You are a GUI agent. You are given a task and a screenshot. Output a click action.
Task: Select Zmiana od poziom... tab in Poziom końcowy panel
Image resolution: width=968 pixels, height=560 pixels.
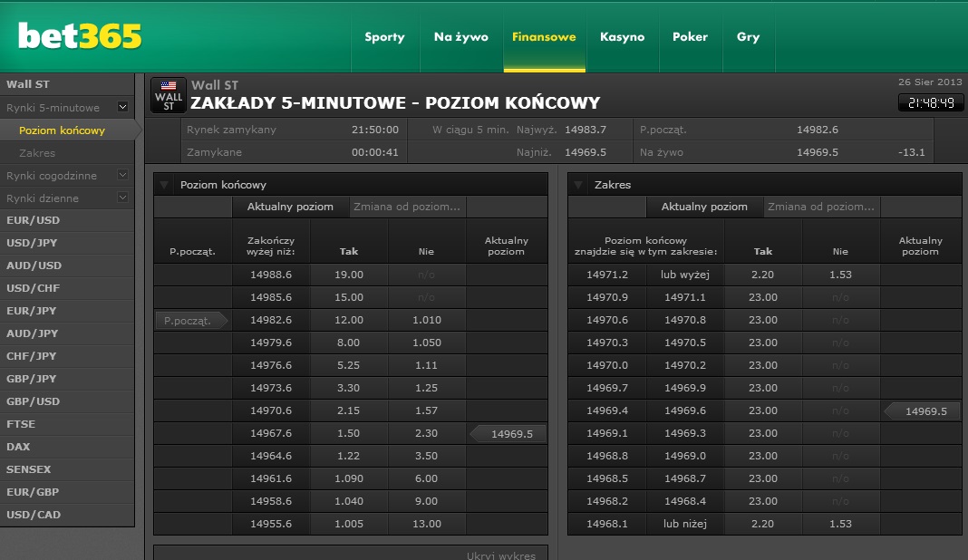coord(407,207)
